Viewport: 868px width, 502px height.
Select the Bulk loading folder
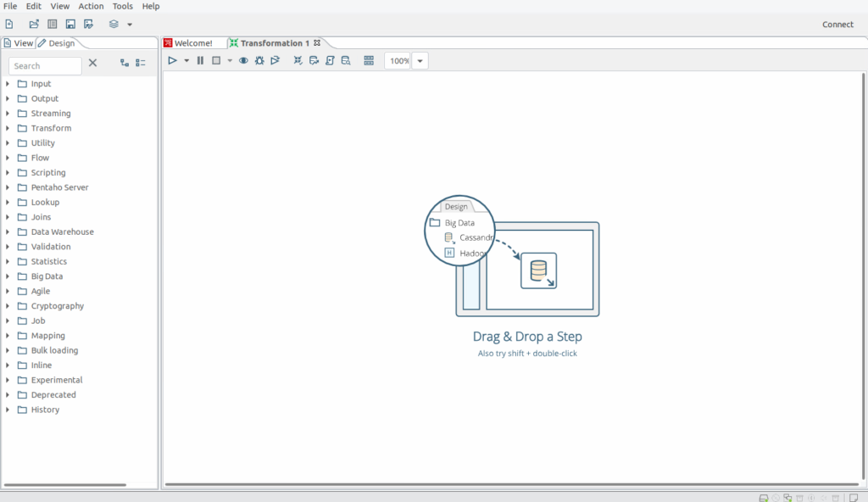[54, 350]
